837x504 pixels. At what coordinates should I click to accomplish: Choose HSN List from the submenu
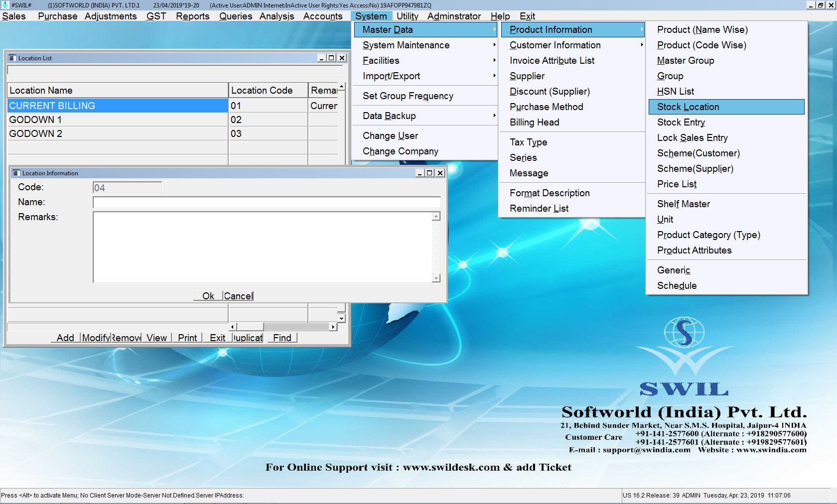tap(675, 92)
